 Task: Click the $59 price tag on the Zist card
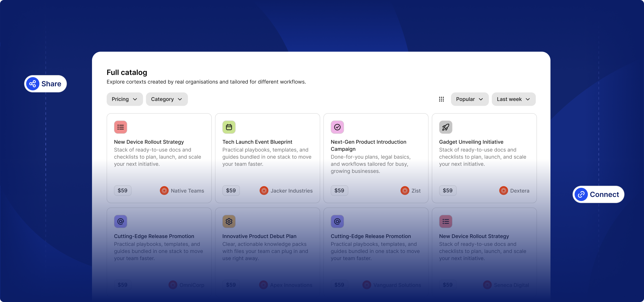pyautogui.click(x=339, y=191)
